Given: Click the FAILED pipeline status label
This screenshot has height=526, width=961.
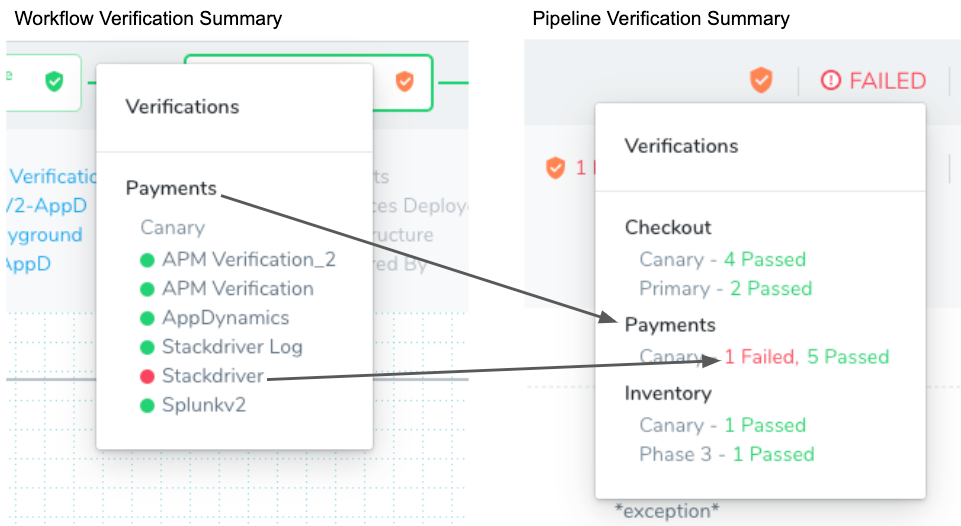Looking at the screenshot, I should pyautogui.click(x=887, y=80).
